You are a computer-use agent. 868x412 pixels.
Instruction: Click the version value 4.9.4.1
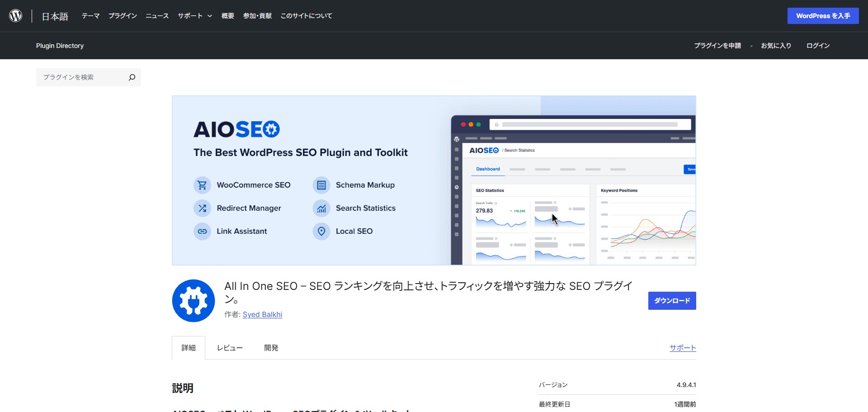click(686, 385)
